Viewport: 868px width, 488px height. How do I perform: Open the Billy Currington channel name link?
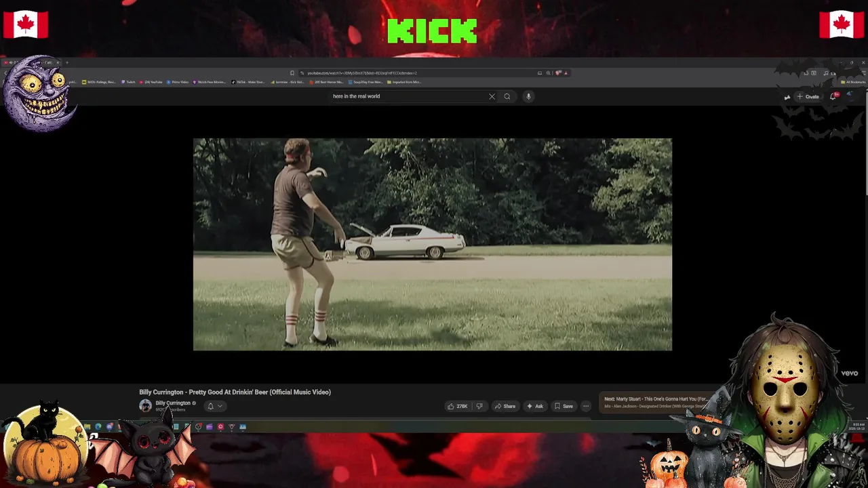click(x=173, y=403)
